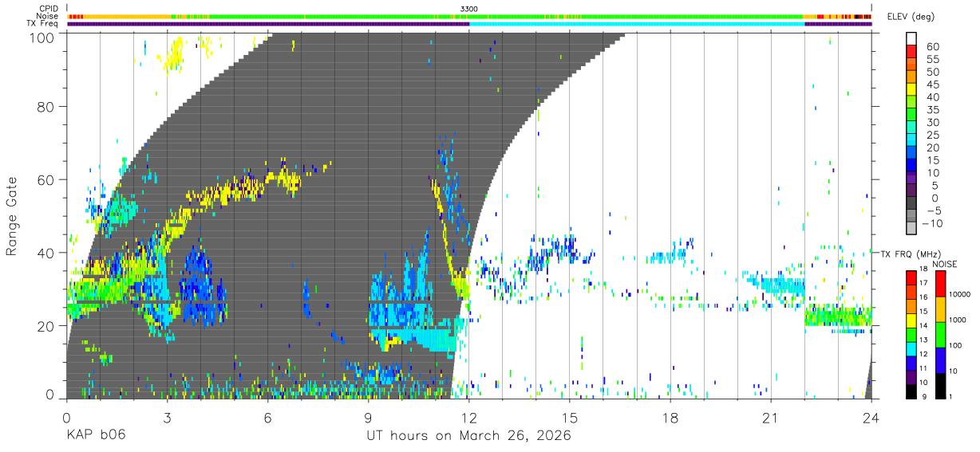Pick the red 55–60 swatch on ELEV bar
The width and height of the screenshot is (980, 452).
pos(913,53)
